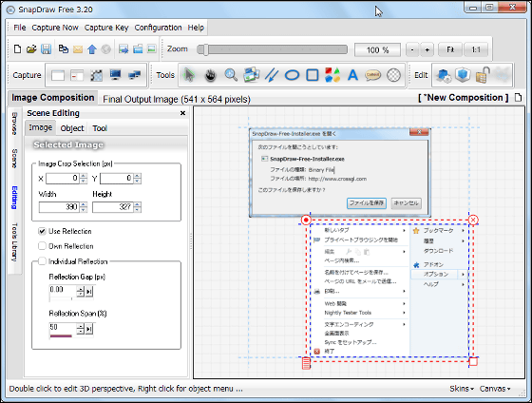Send by email envelope icon
532x403 pixels.
coord(78,49)
